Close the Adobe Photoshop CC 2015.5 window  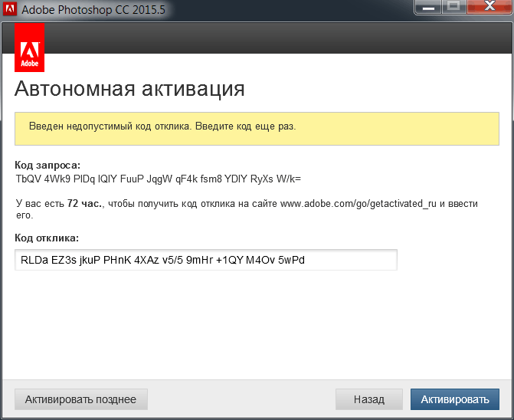point(489,7)
